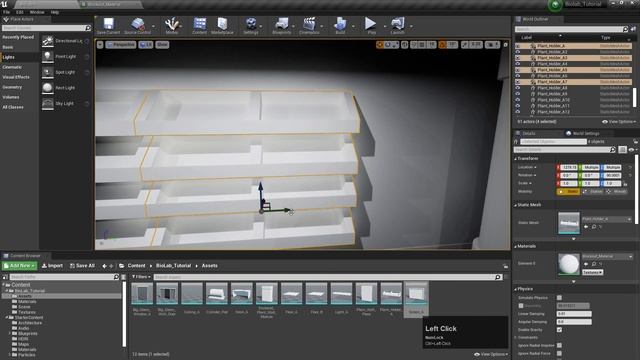Screen dimensions: 640x360
Task: Click the Modes toolbar icon
Action: pos(172,24)
